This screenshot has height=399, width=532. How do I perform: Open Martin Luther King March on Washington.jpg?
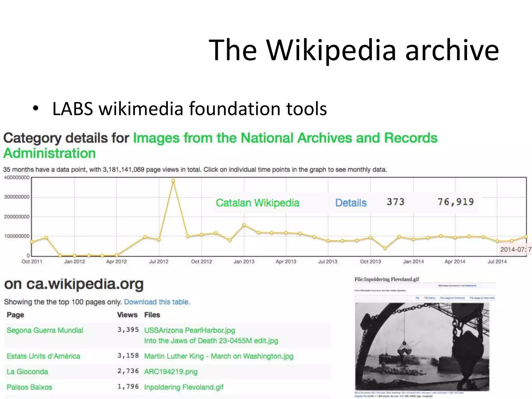219,356
